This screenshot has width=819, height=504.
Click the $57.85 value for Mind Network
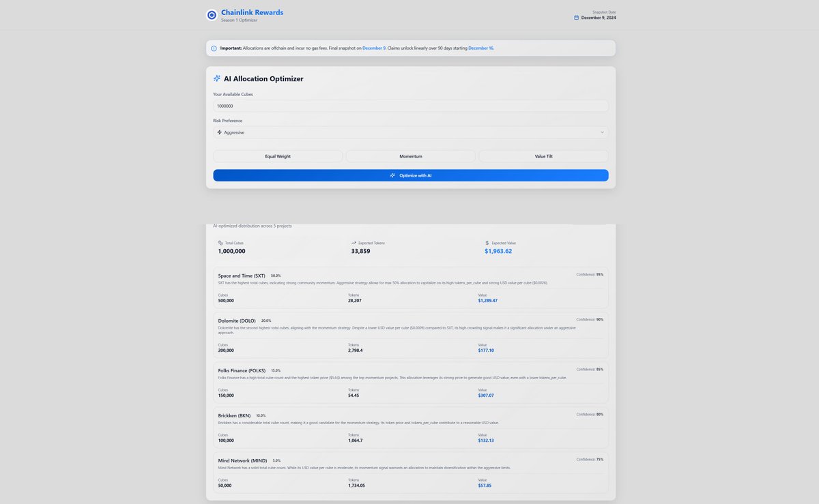pyautogui.click(x=485, y=486)
